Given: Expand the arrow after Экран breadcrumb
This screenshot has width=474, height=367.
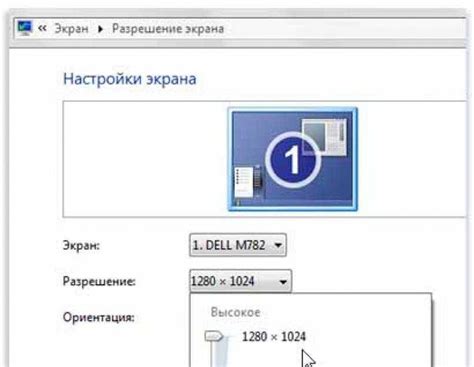Looking at the screenshot, I should pos(100,29).
